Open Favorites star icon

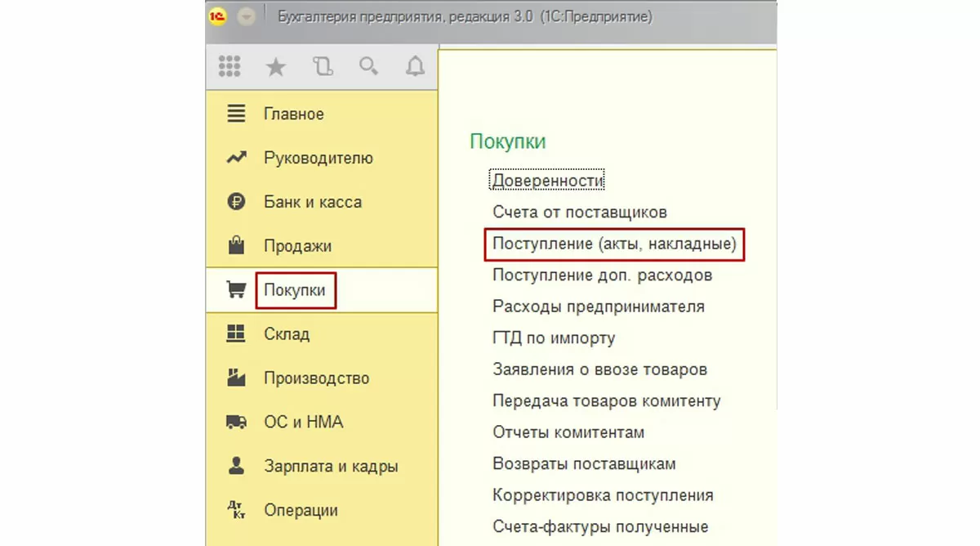click(x=276, y=67)
